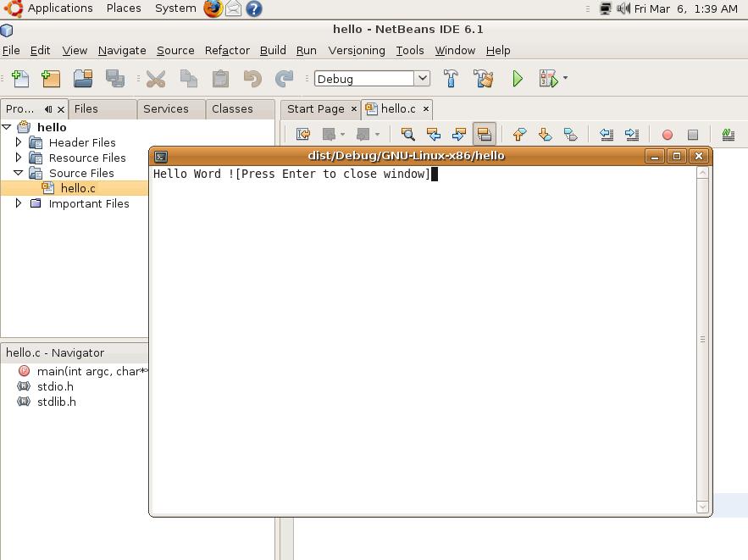Switch to the Start Page tab
The height and width of the screenshot is (560, 748).
[x=315, y=108]
